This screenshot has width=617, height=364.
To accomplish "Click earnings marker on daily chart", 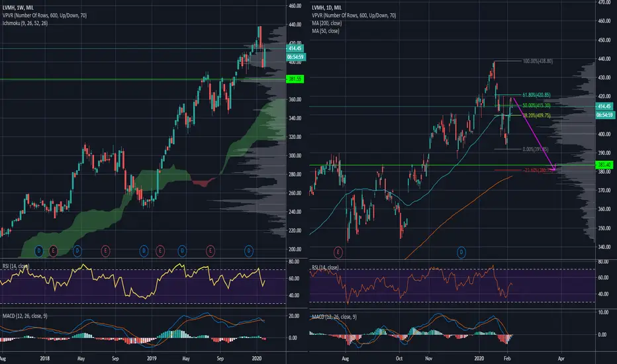I will pos(338,252).
